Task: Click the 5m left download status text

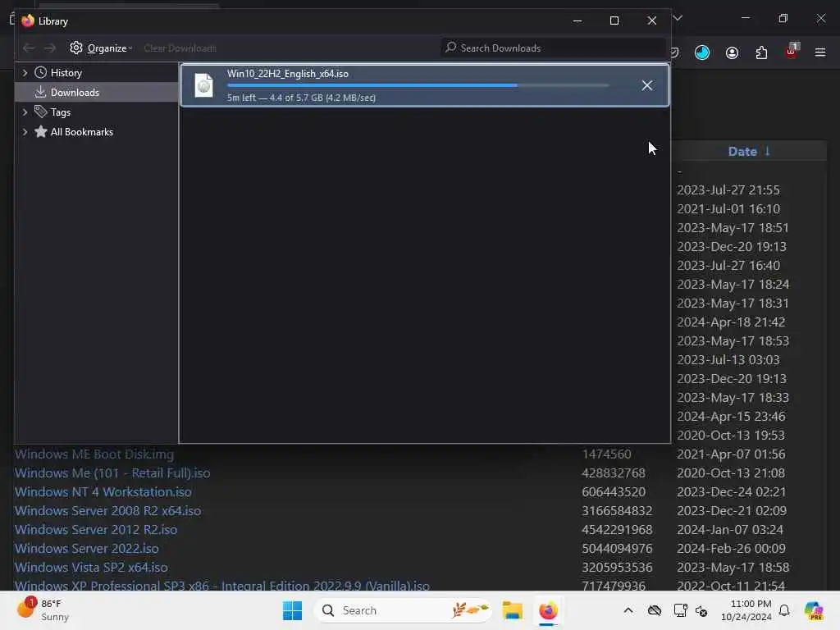Action: [301, 98]
